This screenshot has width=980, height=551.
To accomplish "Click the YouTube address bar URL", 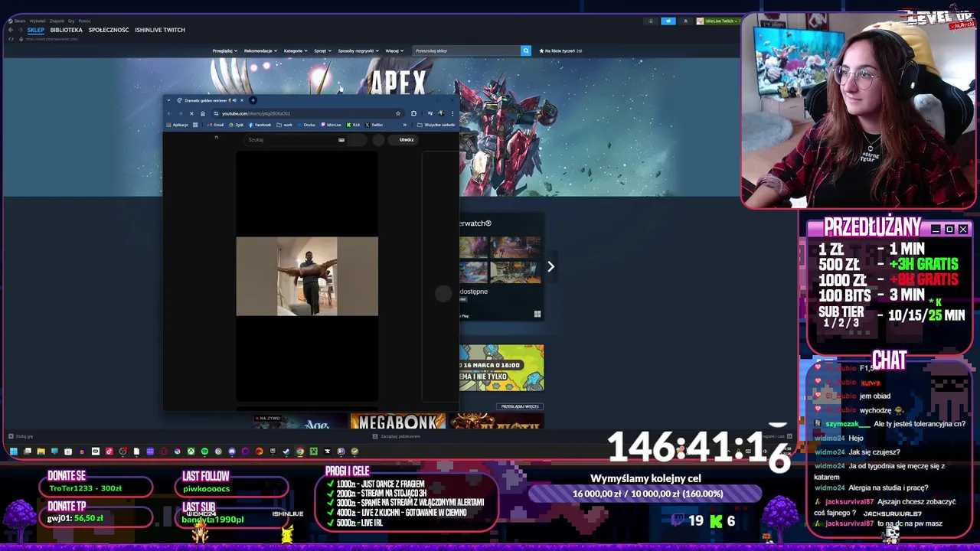I will point(256,113).
